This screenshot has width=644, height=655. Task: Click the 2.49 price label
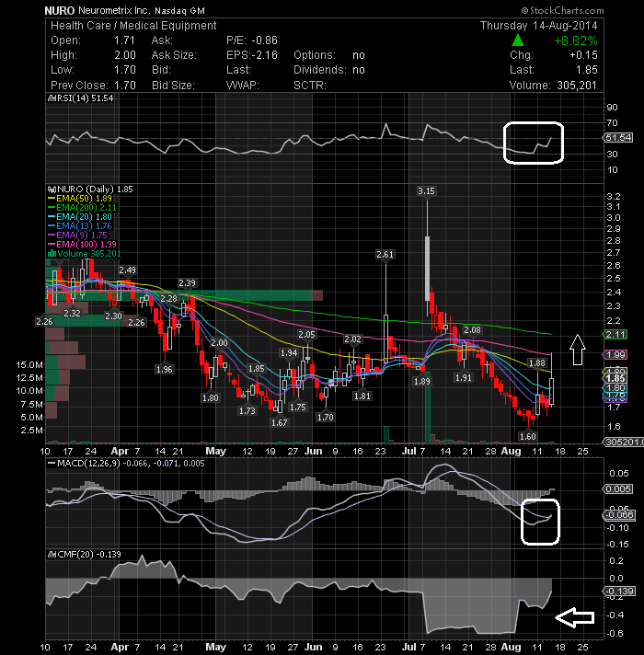127,270
